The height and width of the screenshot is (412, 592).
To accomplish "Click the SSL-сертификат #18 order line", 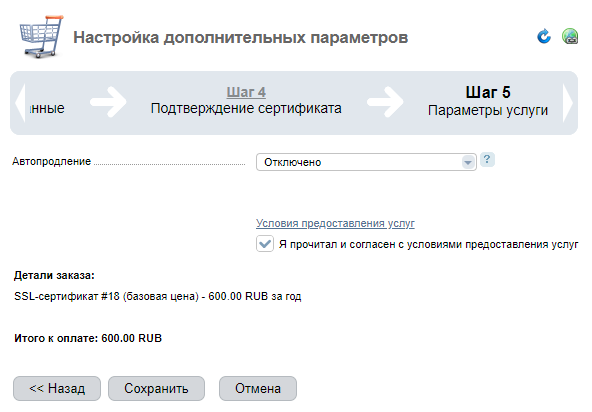I will [157, 296].
